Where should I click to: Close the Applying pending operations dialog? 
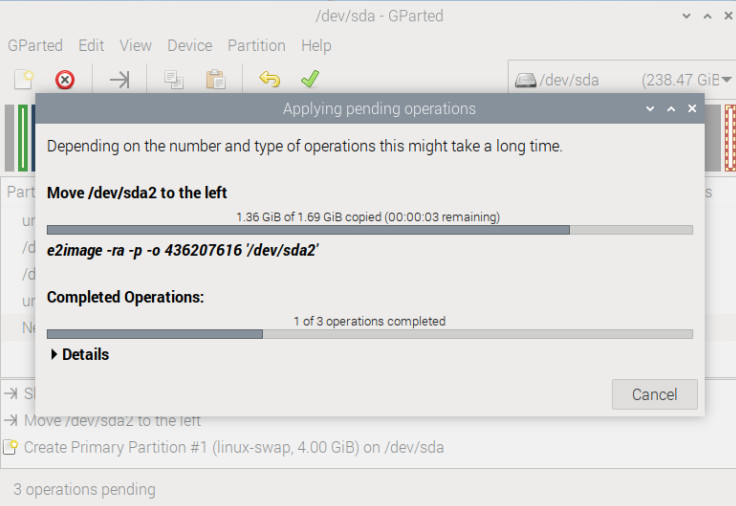[692, 108]
